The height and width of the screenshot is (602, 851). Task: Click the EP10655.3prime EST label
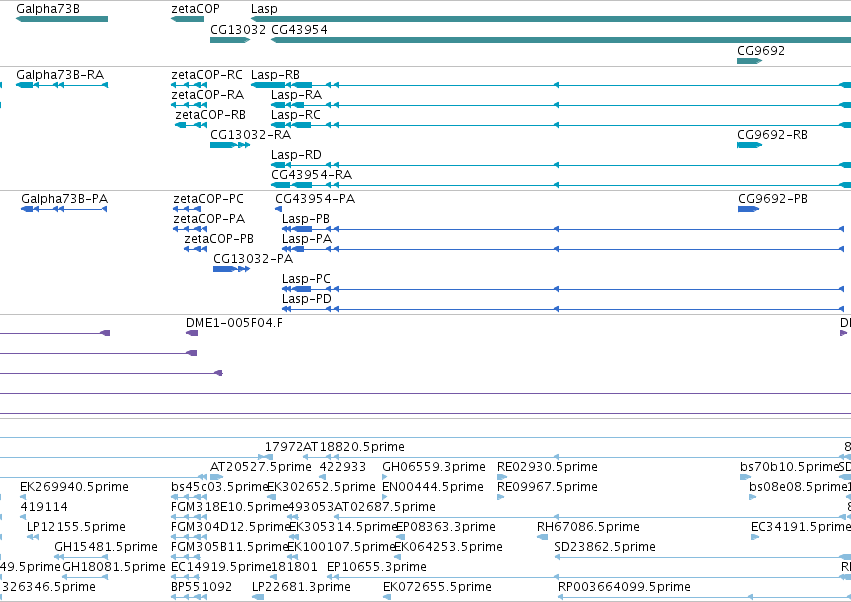pyautogui.click(x=377, y=567)
